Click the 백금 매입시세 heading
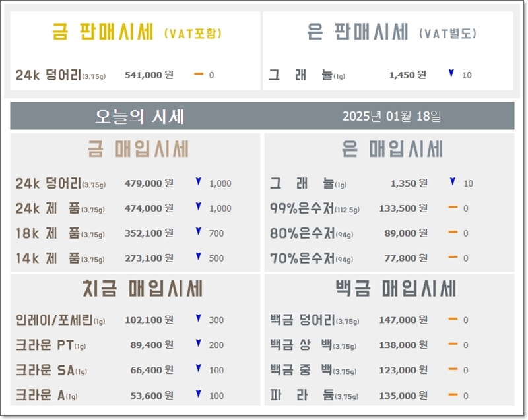 pyautogui.click(x=396, y=289)
